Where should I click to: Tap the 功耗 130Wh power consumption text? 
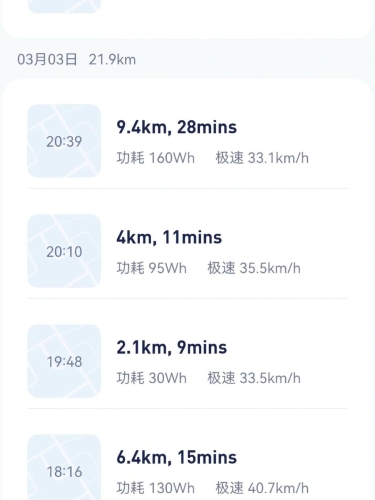click(x=156, y=488)
